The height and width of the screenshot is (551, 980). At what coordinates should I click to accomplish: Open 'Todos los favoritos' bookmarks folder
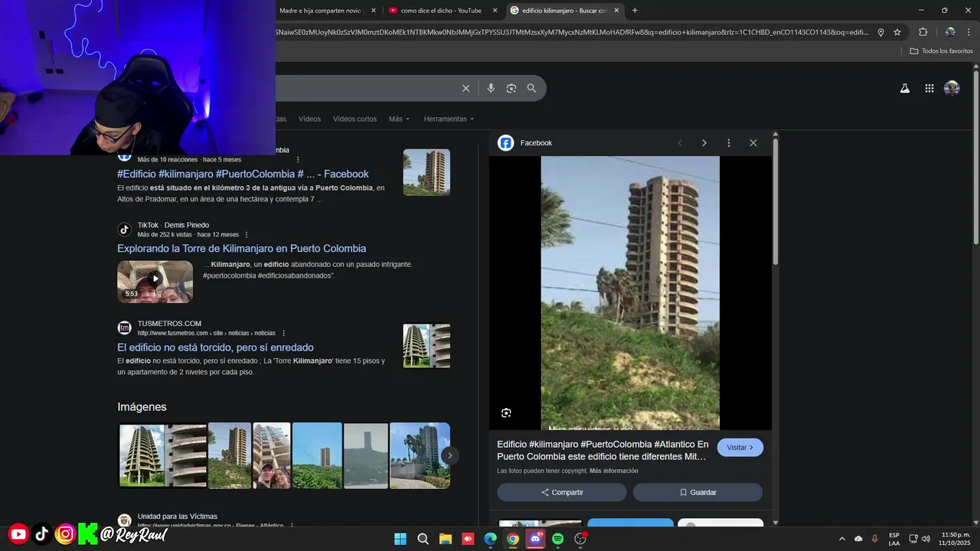(x=941, y=51)
